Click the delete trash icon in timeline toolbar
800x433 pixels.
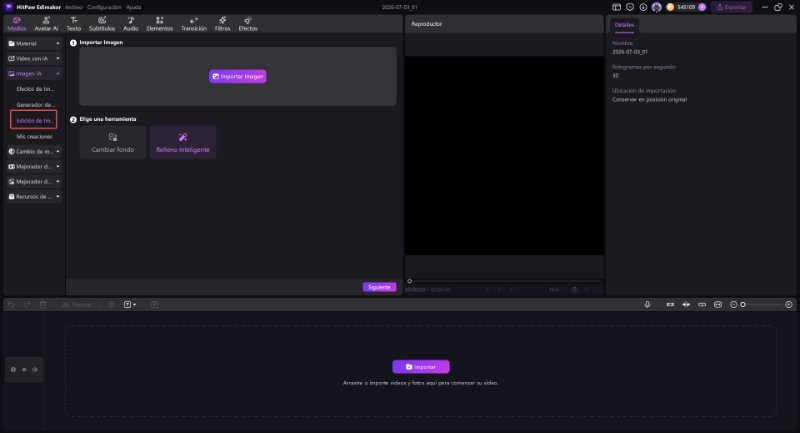[x=43, y=304]
